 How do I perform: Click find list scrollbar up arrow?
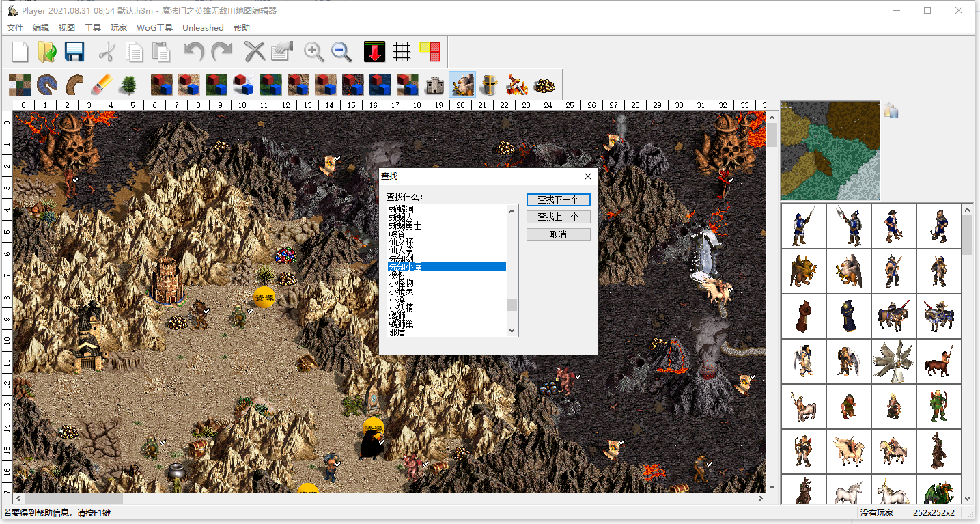512,210
